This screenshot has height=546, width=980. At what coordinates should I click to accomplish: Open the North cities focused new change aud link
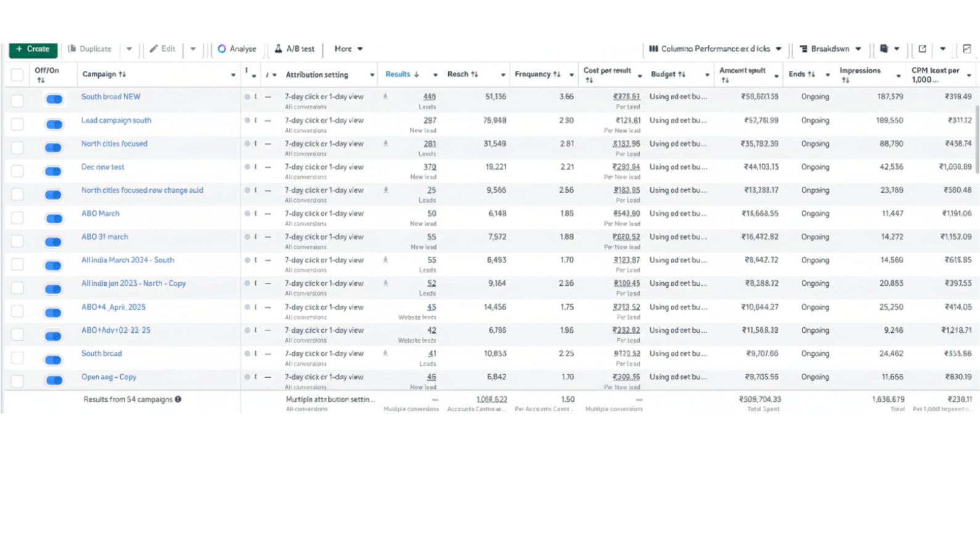tap(142, 190)
